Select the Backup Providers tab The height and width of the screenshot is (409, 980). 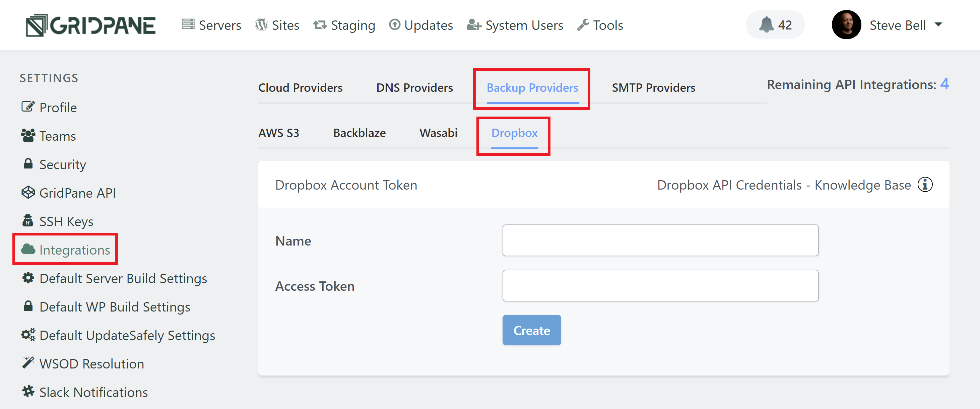(x=532, y=88)
